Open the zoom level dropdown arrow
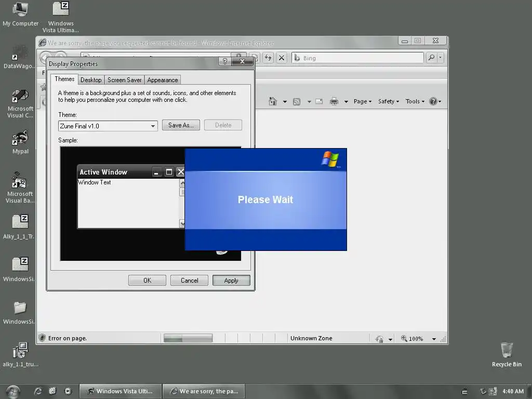Viewport: 532px width, 399px height. (434, 339)
